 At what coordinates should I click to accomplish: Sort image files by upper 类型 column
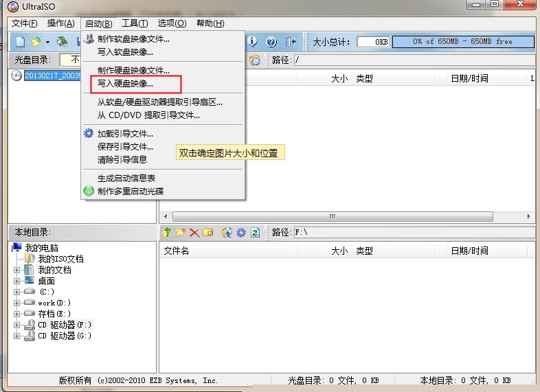point(393,78)
